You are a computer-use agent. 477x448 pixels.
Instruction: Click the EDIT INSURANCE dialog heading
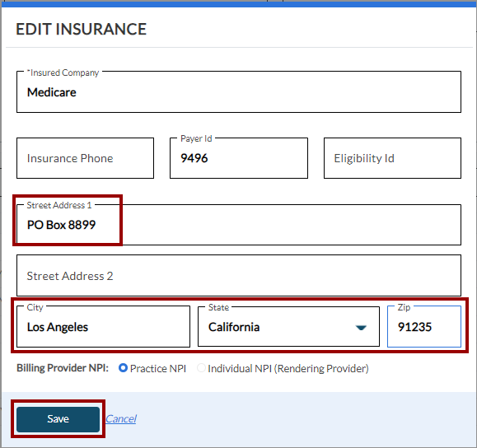click(82, 29)
